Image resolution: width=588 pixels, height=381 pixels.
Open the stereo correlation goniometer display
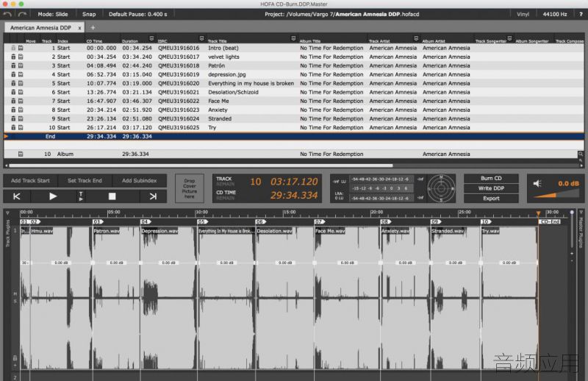pos(441,189)
